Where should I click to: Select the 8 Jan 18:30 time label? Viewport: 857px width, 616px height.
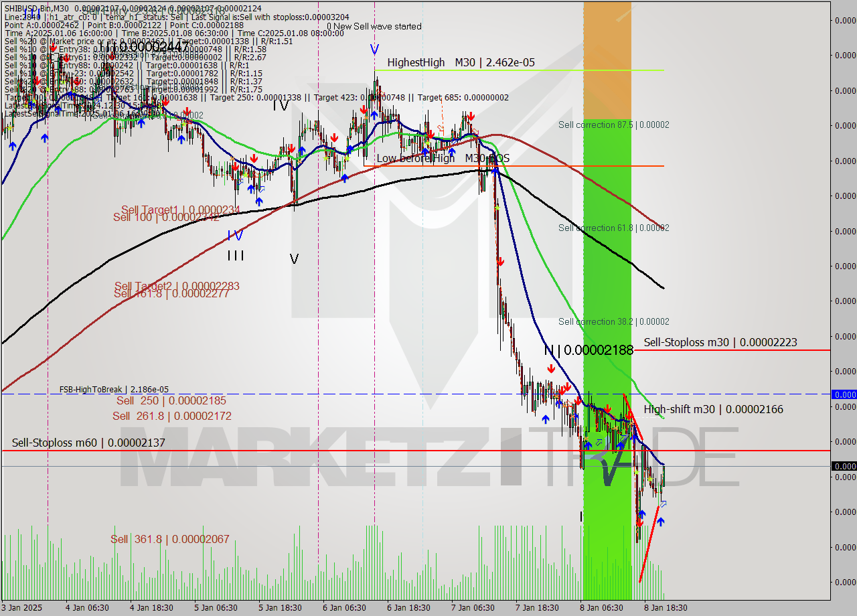[666, 607]
